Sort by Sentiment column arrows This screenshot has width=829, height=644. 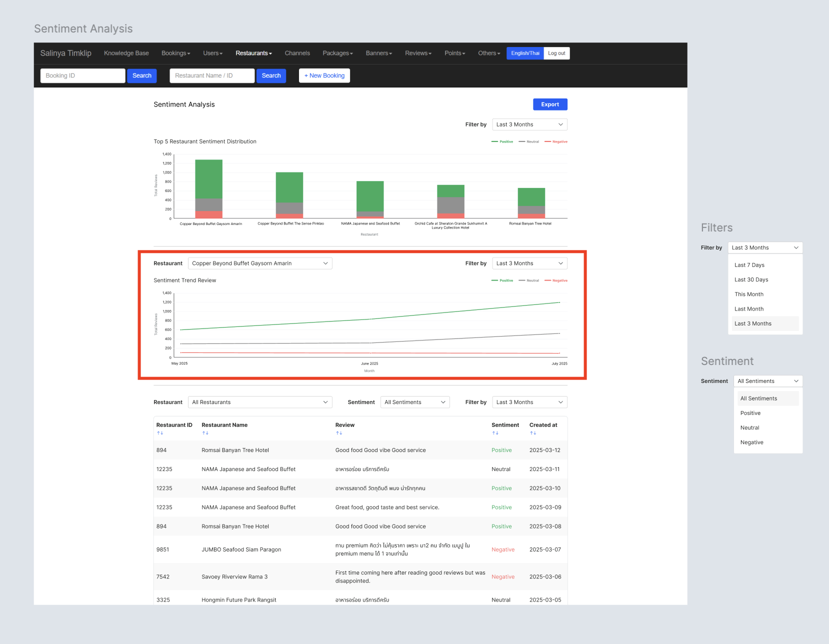[x=495, y=433]
